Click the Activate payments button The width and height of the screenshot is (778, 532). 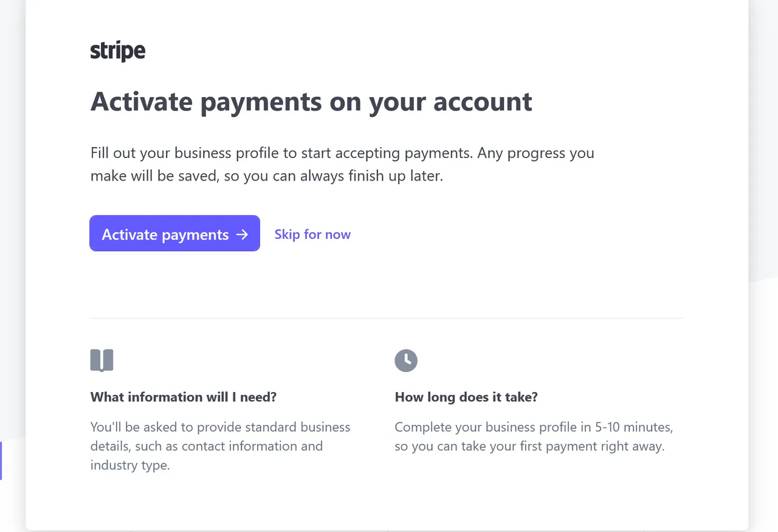(x=174, y=233)
